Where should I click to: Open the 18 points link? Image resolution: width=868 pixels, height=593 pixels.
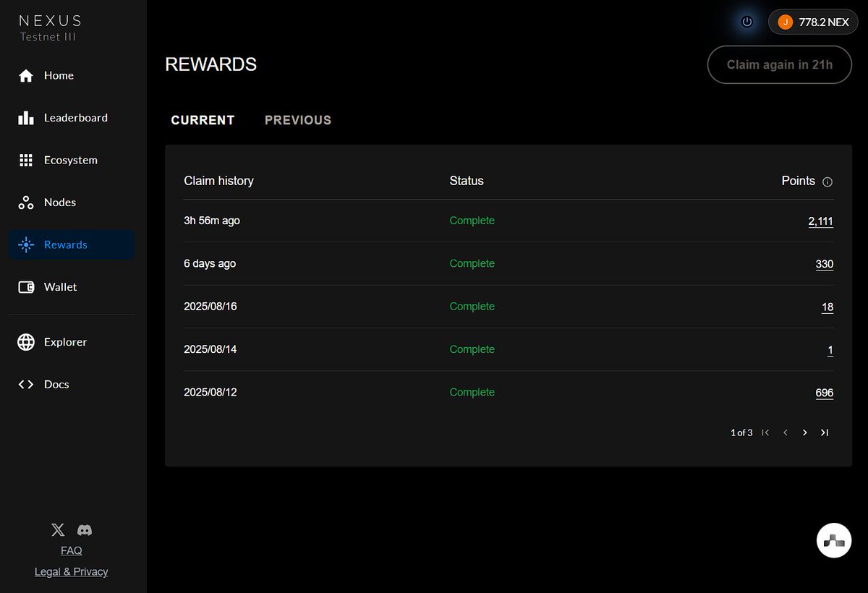827,307
